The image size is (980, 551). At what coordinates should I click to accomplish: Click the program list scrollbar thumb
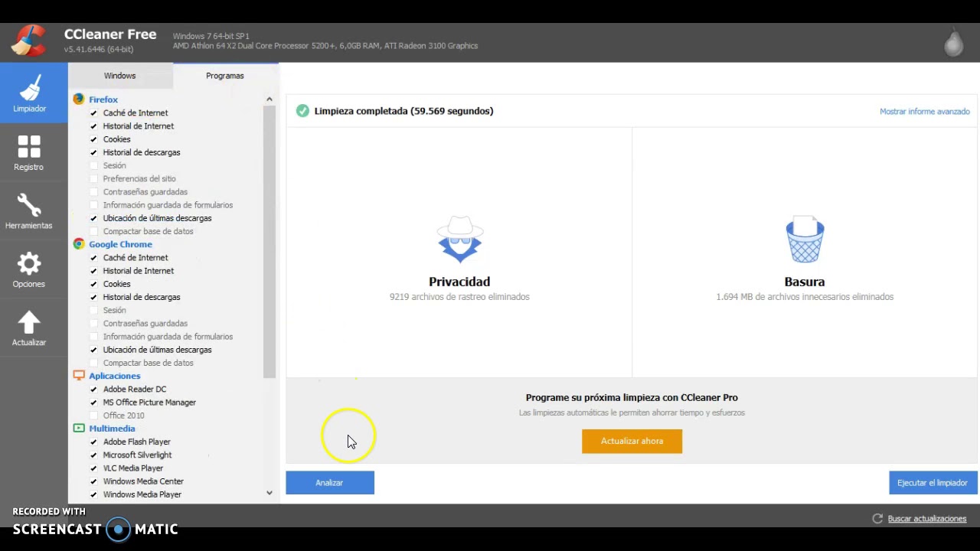coord(269,242)
